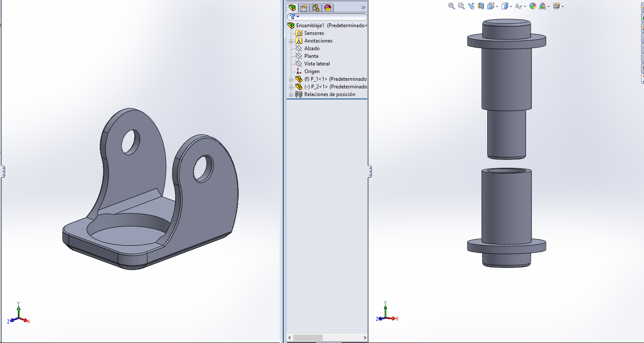
Task: Toggle the Section View tool
Action: [481, 6]
